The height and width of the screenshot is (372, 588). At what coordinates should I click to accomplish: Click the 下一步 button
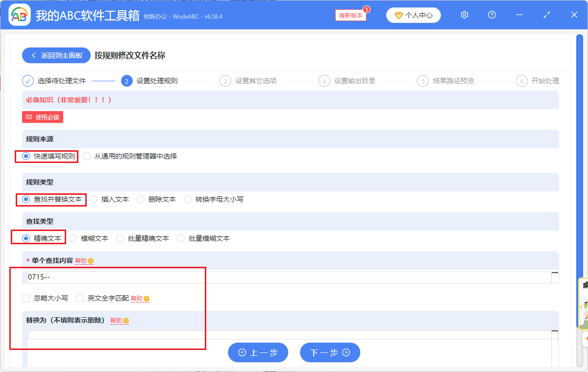[x=330, y=352]
